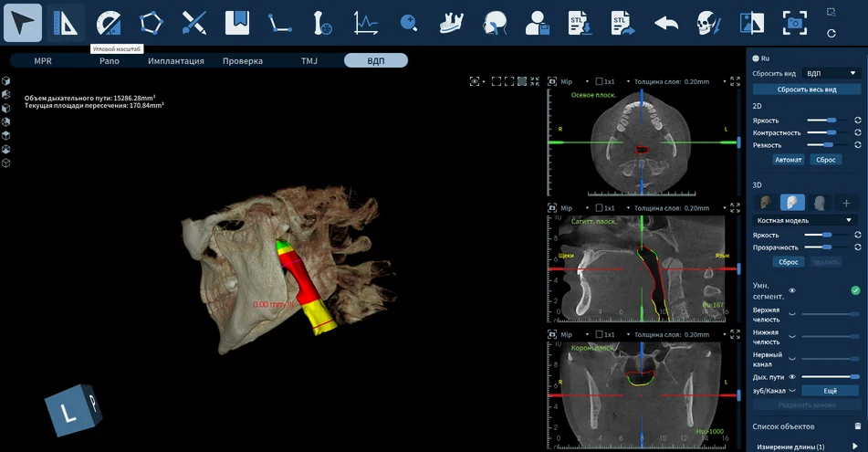Open the jaw with teeth tool
868x452 pixels.
click(x=452, y=23)
